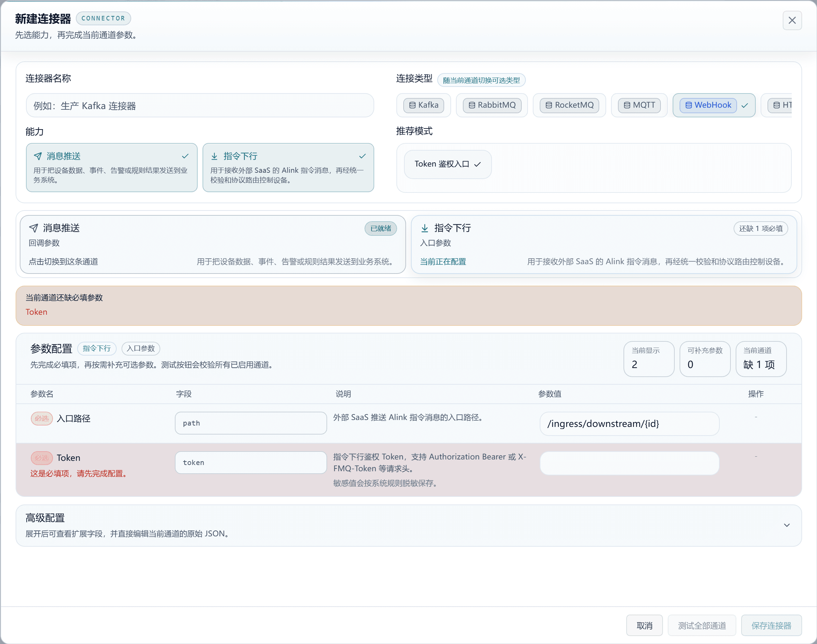817x644 pixels.
Task: Click the checkmark on 消息推送 capability card
Action: click(185, 156)
